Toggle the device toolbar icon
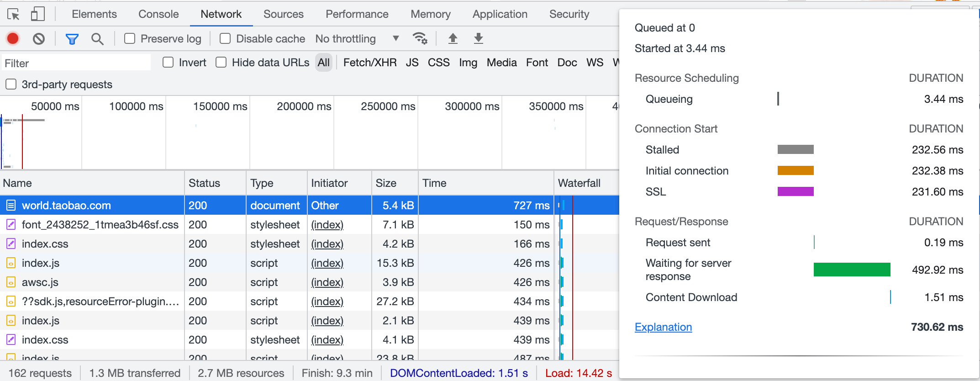The height and width of the screenshot is (381, 980). pos(37,14)
